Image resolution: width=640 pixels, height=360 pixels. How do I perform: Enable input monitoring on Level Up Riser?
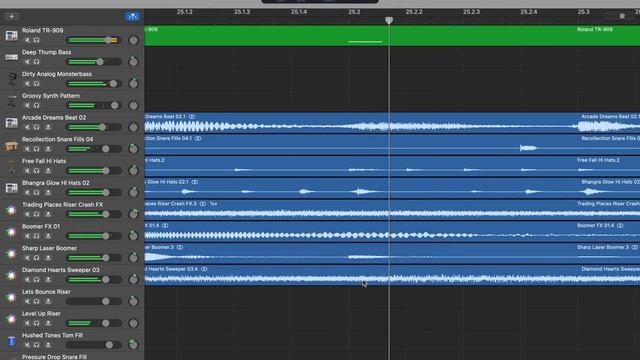click(48, 323)
